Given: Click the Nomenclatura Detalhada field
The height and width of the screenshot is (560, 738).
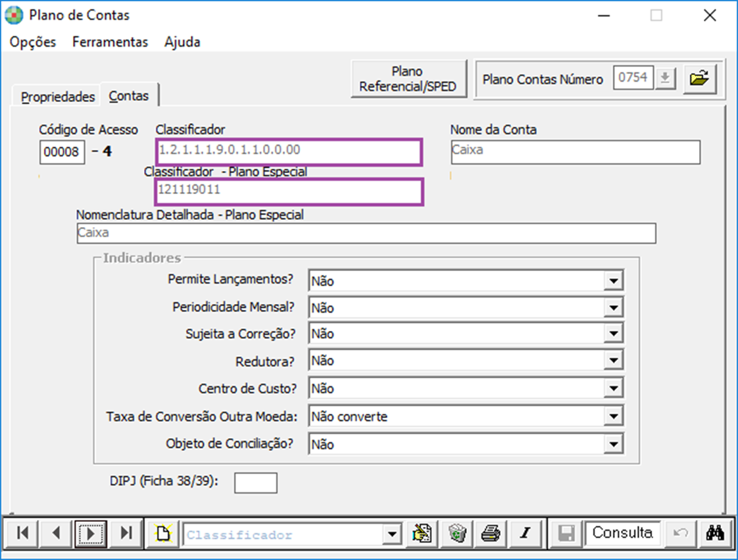Looking at the screenshot, I should 366,233.
